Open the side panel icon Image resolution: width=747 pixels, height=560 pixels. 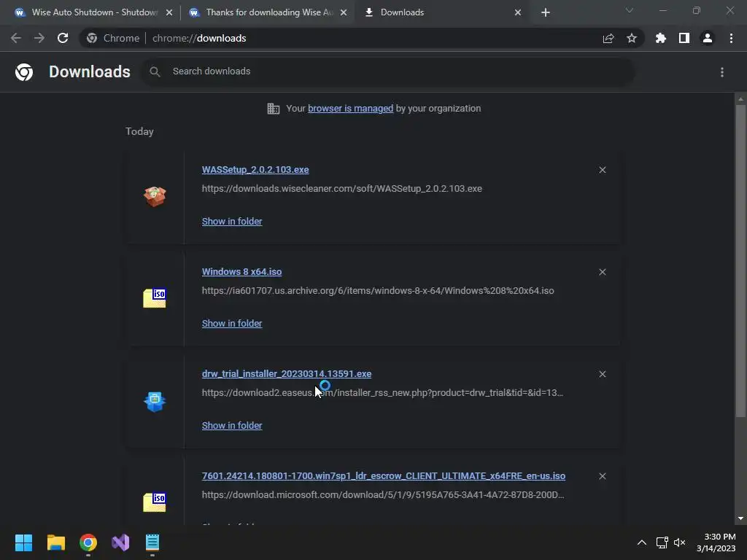click(684, 38)
